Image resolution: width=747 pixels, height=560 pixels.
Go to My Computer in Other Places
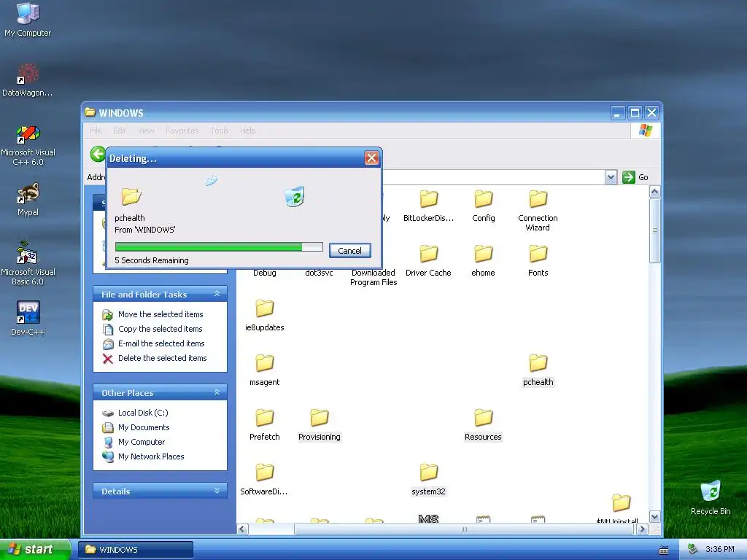click(x=134, y=442)
